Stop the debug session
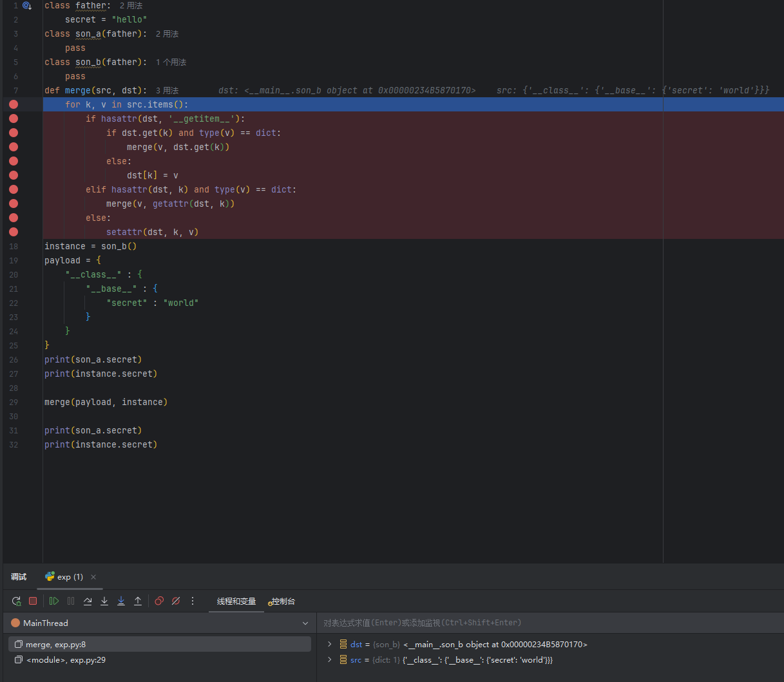This screenshot has height=682, width=784. point(33,601)
